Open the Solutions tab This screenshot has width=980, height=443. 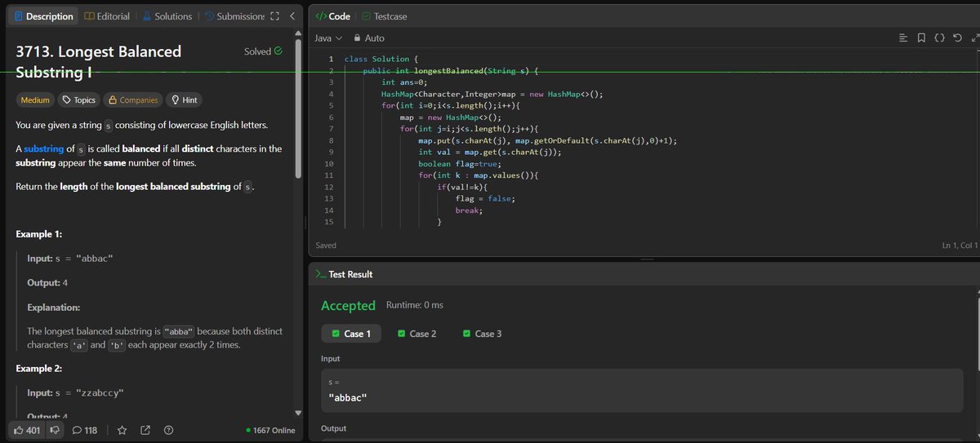(x=167, y=16)
